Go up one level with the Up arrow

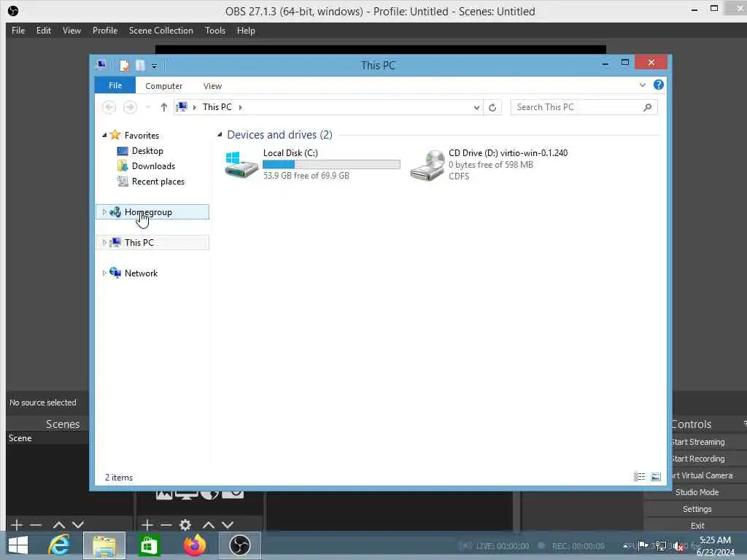coord(164,107)
